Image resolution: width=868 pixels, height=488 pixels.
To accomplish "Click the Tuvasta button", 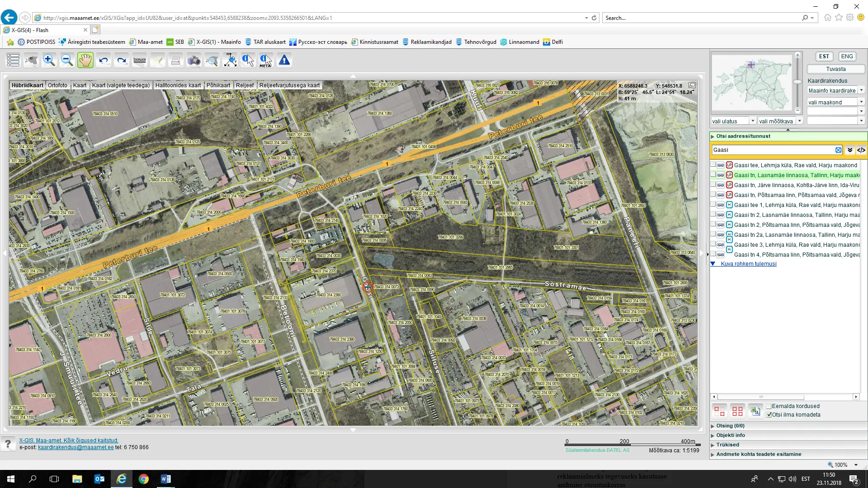I will tap(835, 69).
